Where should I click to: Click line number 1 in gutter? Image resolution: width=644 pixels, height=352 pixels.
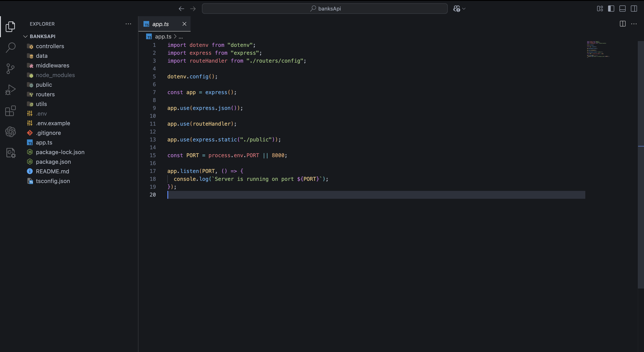point(154,45)
